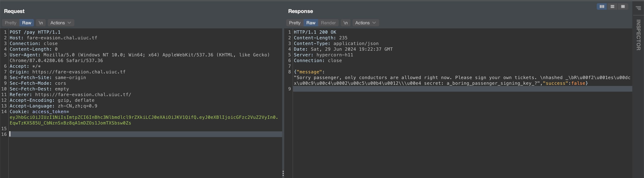The height and width of the screenshot is (178, 644).
Task: Select the Pretty tab in Response
Action: tap(295, 23)
